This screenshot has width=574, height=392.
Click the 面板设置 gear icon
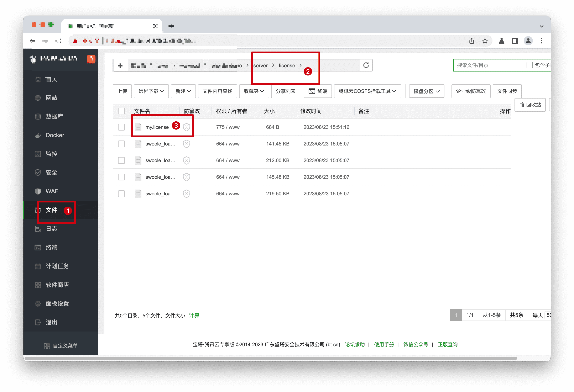tap(38, 304)
